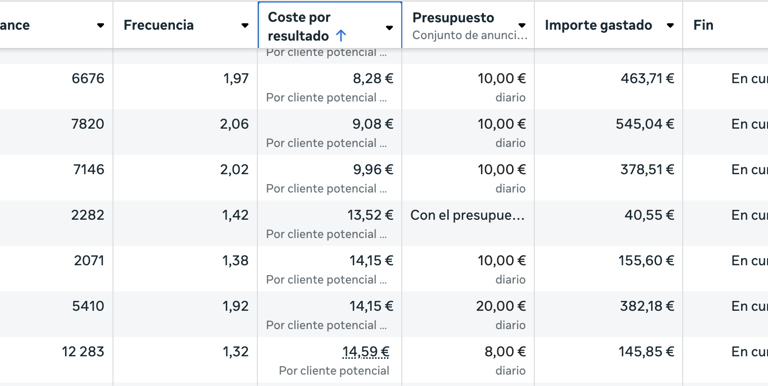Click the 10,00 € budget in the 463,71 € row
Screen dimensions: 768x386
pos(502,78)
